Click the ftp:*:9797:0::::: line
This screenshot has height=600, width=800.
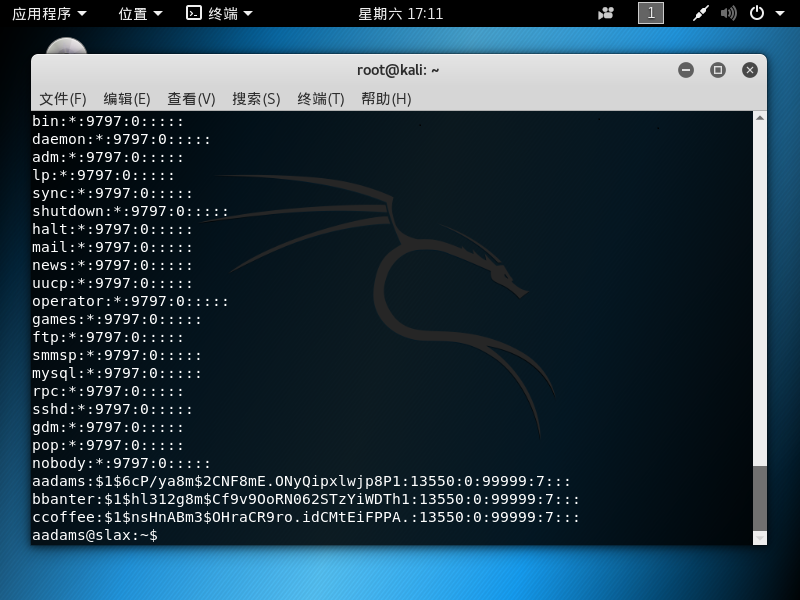point(108,337)
